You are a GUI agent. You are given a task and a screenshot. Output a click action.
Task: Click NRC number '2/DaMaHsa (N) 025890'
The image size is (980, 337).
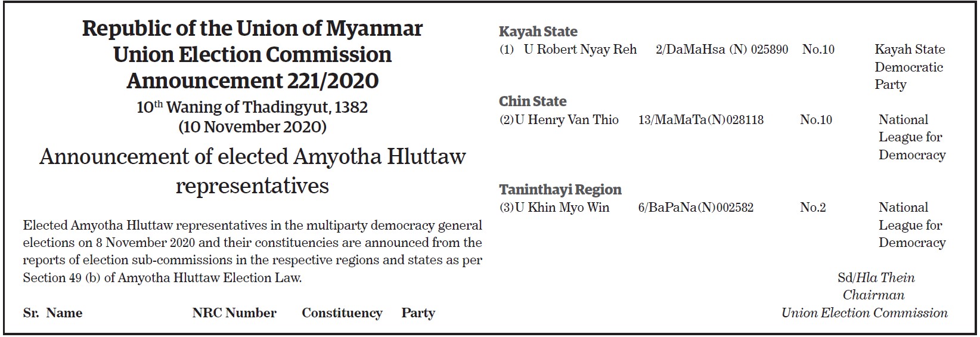click(x=722, y=50)
